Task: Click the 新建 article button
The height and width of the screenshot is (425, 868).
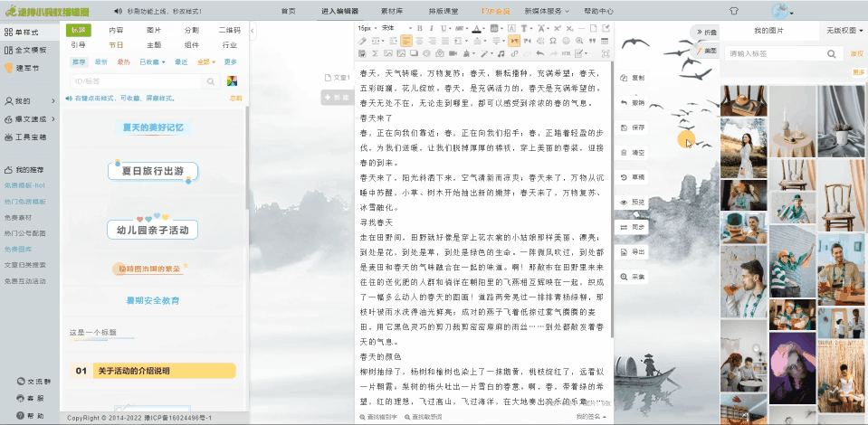Action: pyautogui.click(x=337, y=97)
